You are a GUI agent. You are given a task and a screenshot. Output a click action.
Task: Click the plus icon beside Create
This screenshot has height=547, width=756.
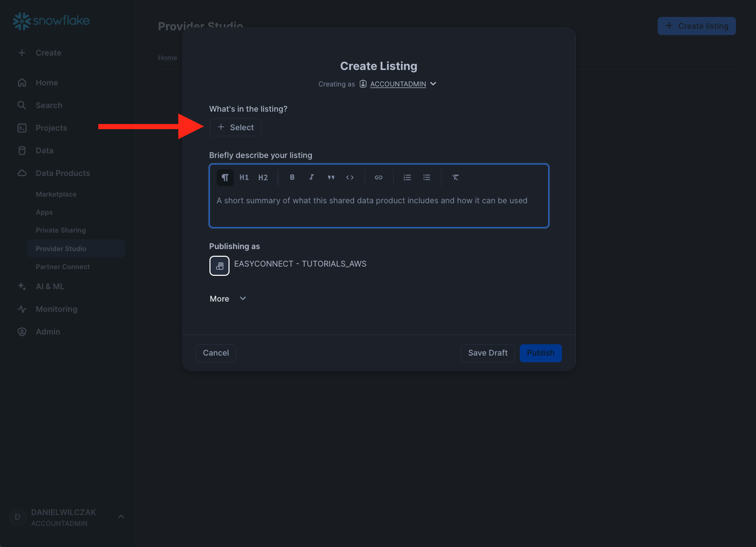(22, 53)
